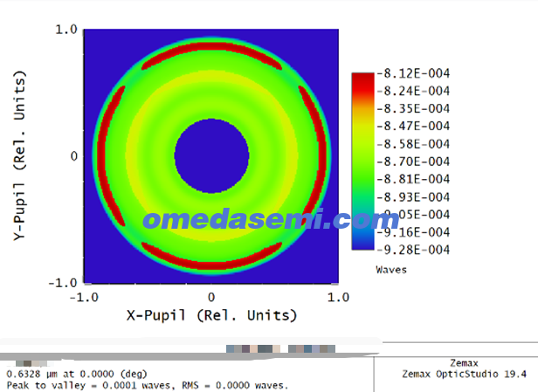Viewport: 538px width, 392px height.
Task: Click the -8.70E-004 colorbar value
Action: 413,162
